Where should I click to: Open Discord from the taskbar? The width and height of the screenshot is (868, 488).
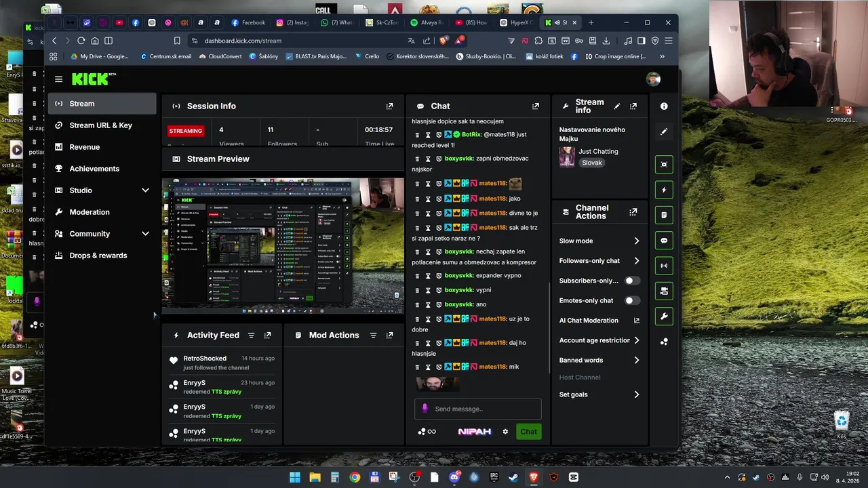(x=454, y=477)
